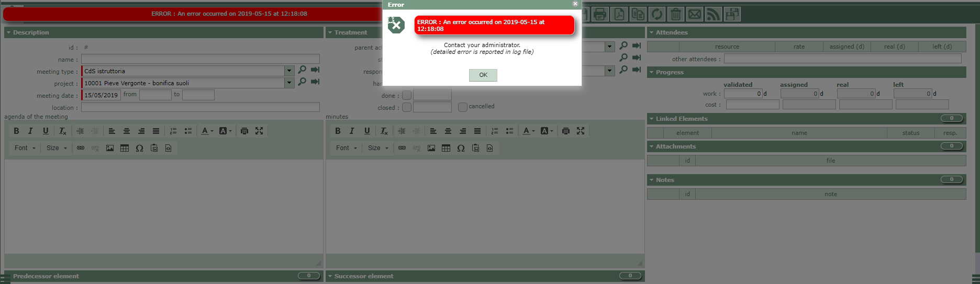Toggle Italic in the agenda editor
980x284 pixels.
pyautogui.click(x=30, y=131)
